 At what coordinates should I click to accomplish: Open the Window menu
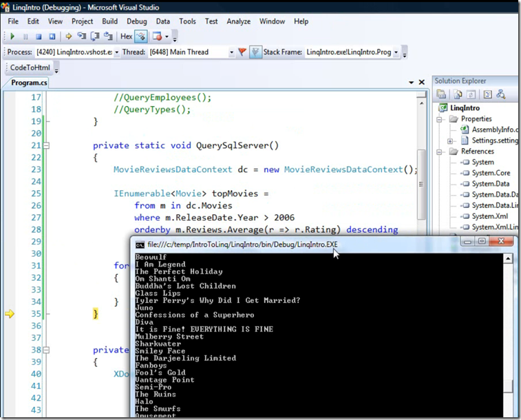click(x=272, y=21)
